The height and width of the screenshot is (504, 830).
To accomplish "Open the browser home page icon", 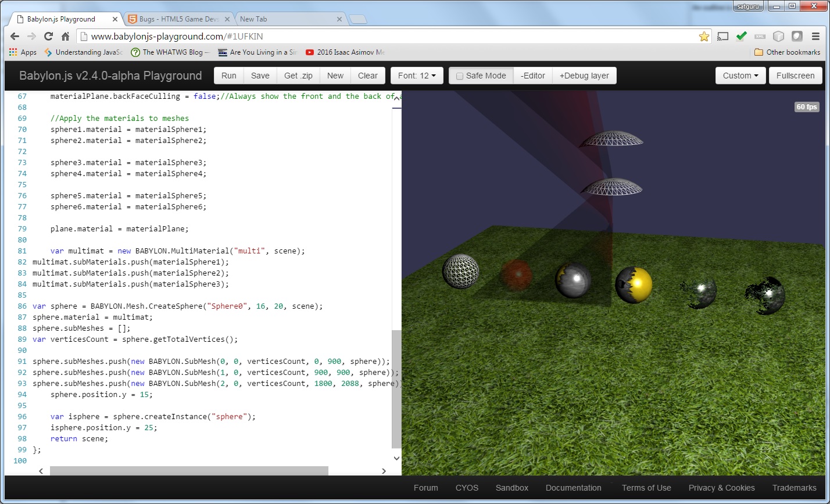I will click(66, 37).
